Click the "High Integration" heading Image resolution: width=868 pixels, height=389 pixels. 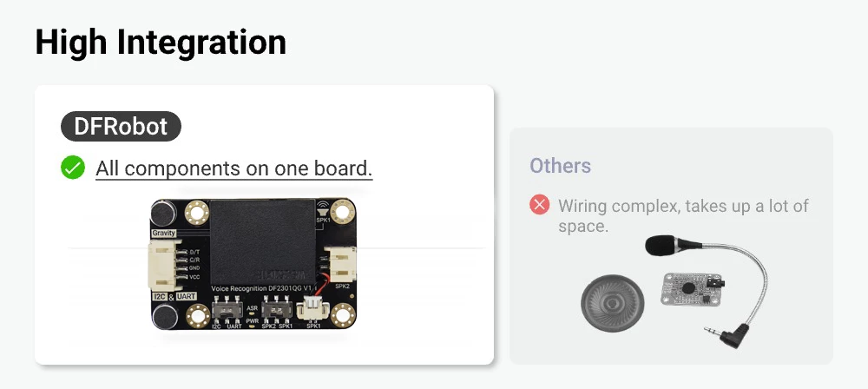(x=161, y=42)
